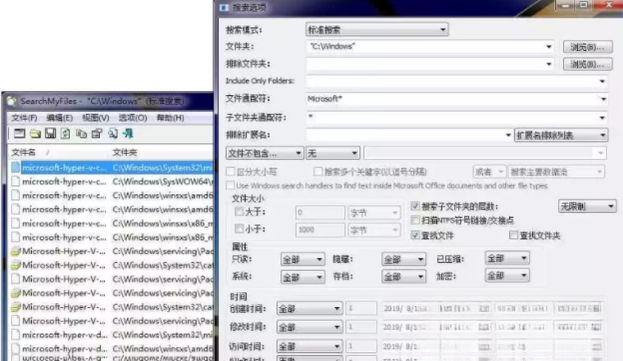Image resolution: width=623 pixels, height=361 pixels.
Task: Open the 存档 attribute dropdown
Action: (404, 276)
